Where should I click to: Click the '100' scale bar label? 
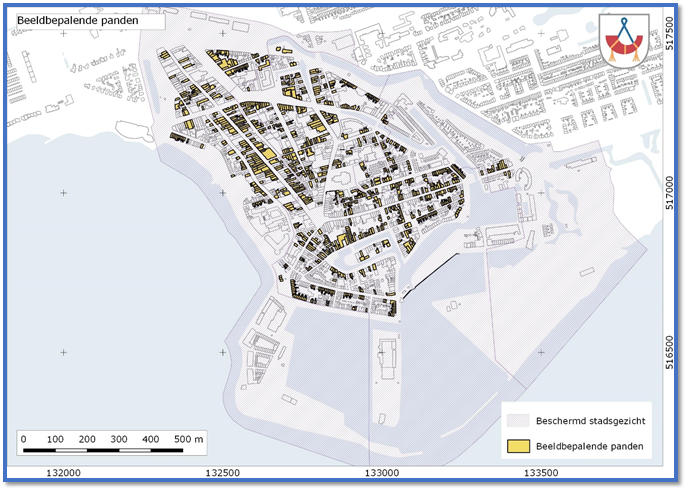click(55, 439)
